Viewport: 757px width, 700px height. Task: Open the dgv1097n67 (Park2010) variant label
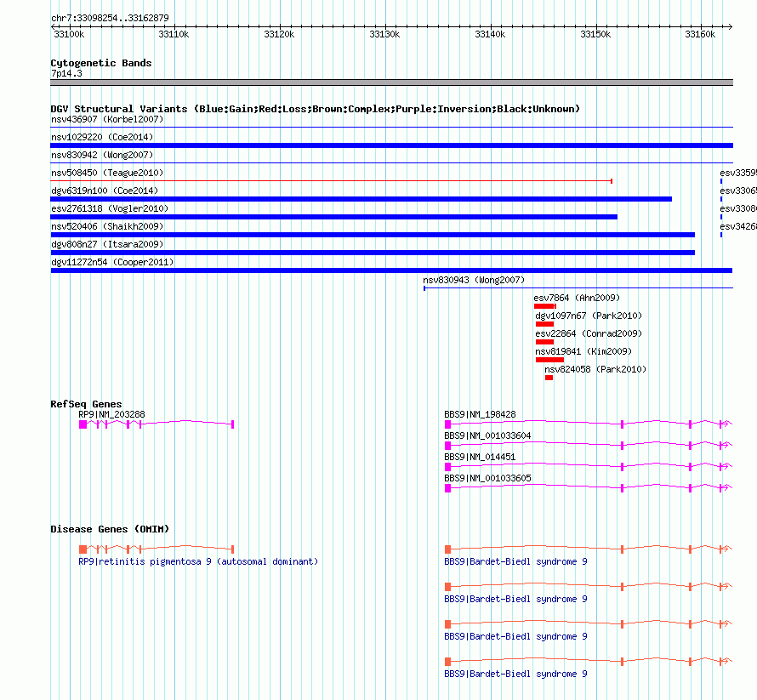click(x=589, y=316)
